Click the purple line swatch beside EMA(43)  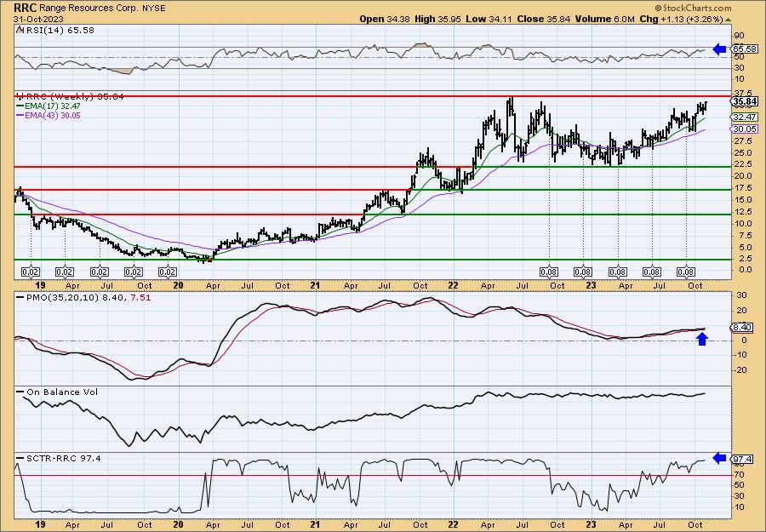(21, 116)
